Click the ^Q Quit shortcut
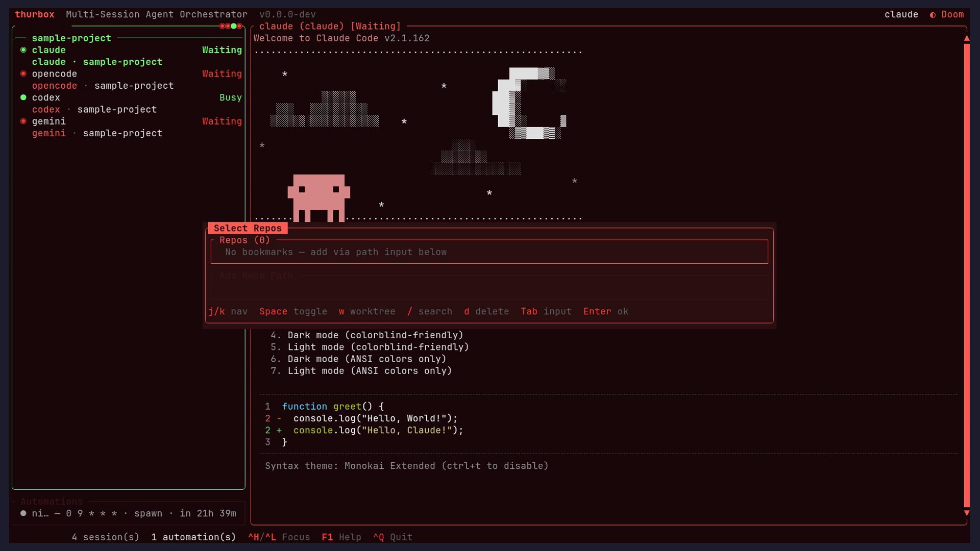Viewport: 980px width, 551px height. [393, 537]
